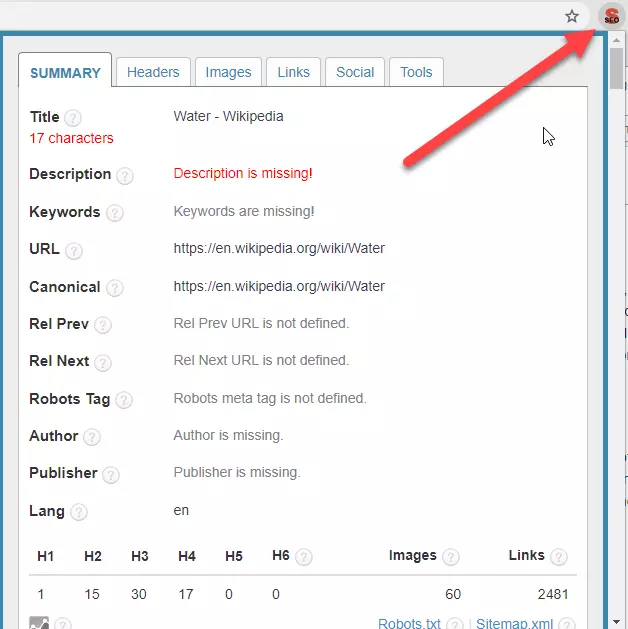The image size is (628, 629).
Task: Click the Canonical value https://en.wikipedia.org/wiki/Water
Action: [279, 286]
